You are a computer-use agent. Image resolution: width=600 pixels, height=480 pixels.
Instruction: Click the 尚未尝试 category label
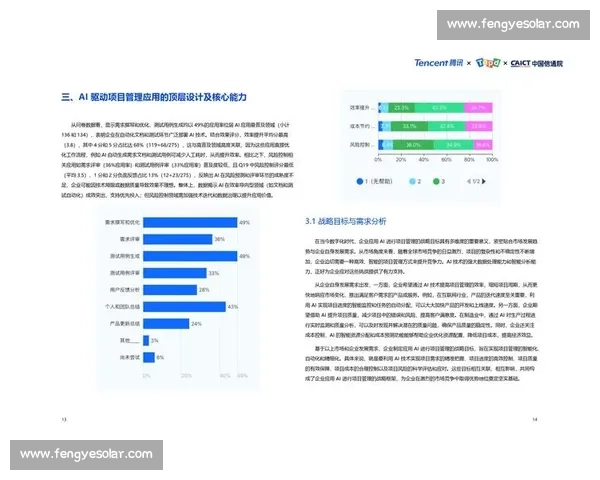click(130, 358)
